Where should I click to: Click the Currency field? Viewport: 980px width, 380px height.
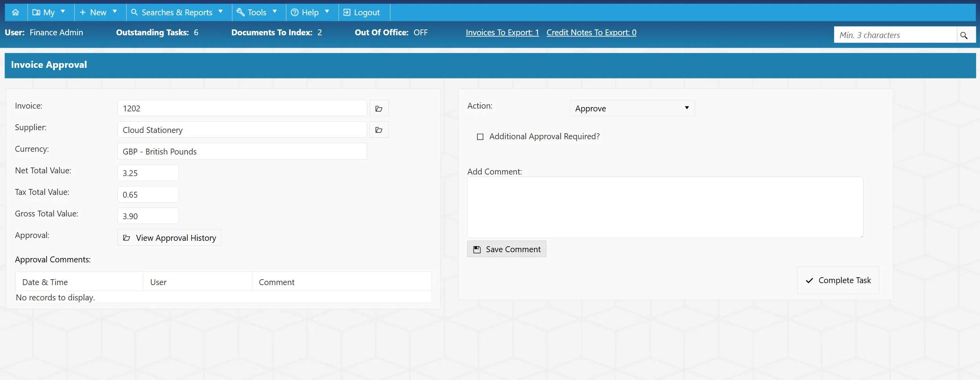pyautogui.click(x=242, y=151)
